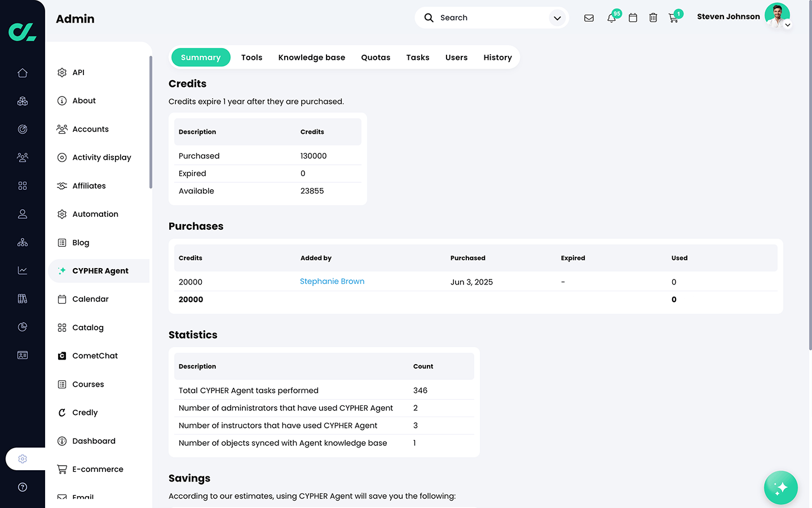Open the Steven Johnson profile menu arrow

click(x=788, y=25)
